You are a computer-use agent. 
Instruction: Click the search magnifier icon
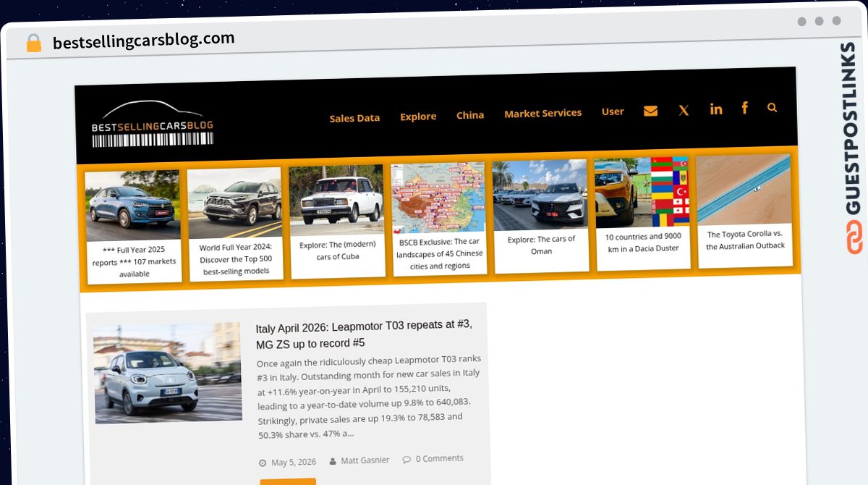(x=772, y=107)
